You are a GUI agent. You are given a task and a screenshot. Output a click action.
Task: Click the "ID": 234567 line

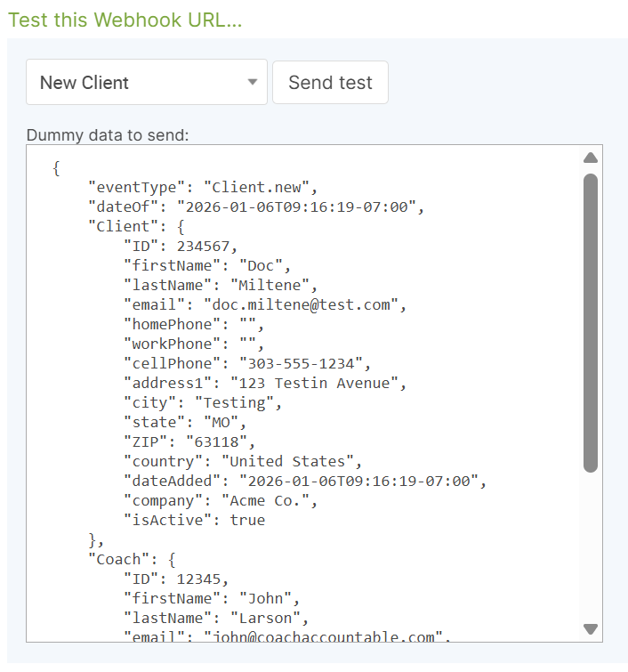pos(181,246)
